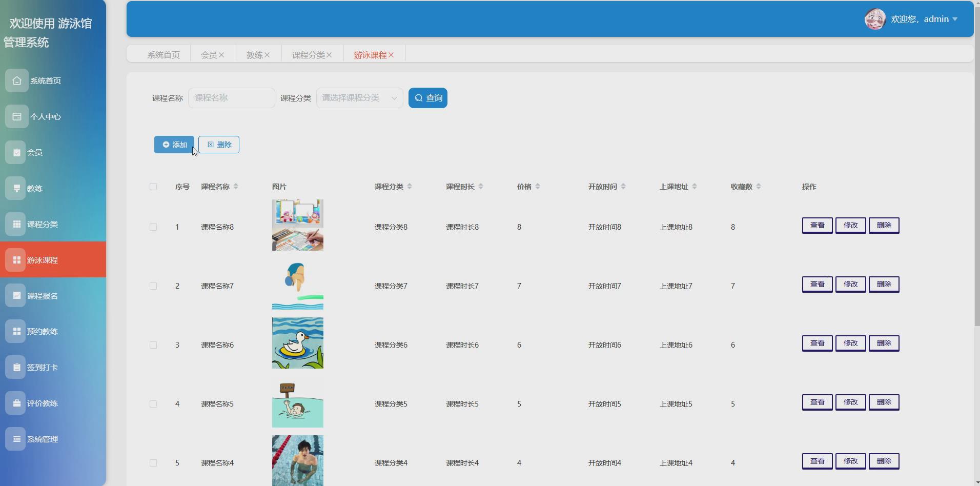Open the 会员 management sidebar icon
The width and height of the screenshot is (980, 486).
point(16,152)
